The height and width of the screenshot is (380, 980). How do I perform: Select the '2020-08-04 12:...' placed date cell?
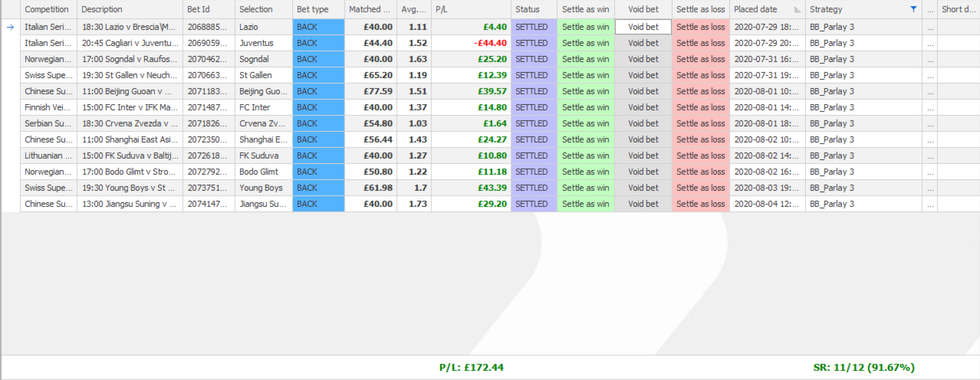[x=767, y=204]
